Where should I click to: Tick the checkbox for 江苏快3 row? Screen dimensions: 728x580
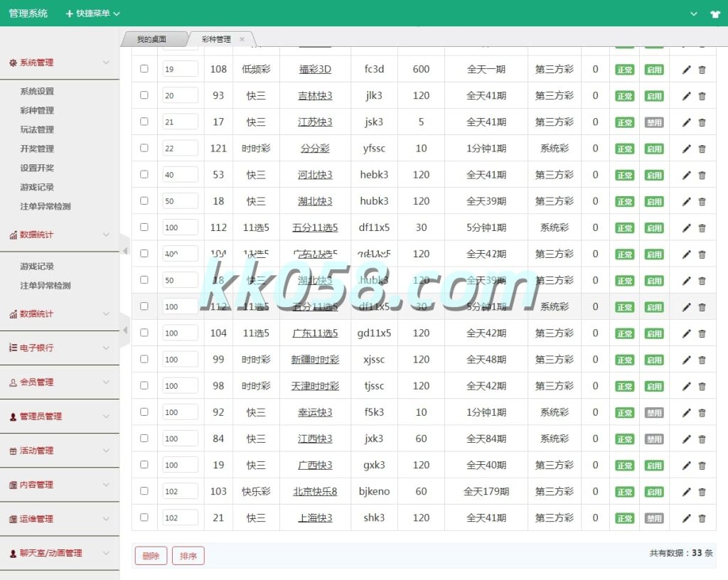tap(144, 122)
